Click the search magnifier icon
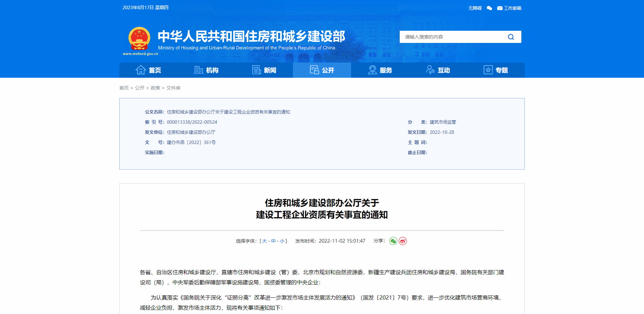The width and height of the screenshot is (644, 314). point(511,37)
